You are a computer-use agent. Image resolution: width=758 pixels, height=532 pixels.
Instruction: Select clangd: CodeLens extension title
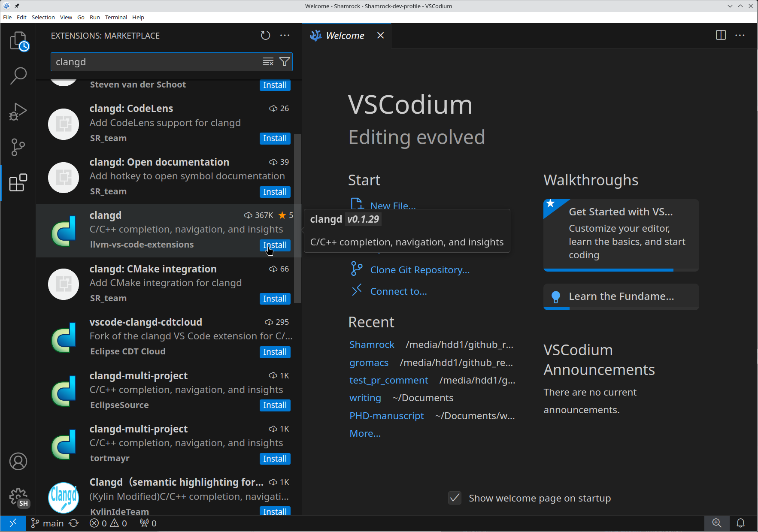131,109
